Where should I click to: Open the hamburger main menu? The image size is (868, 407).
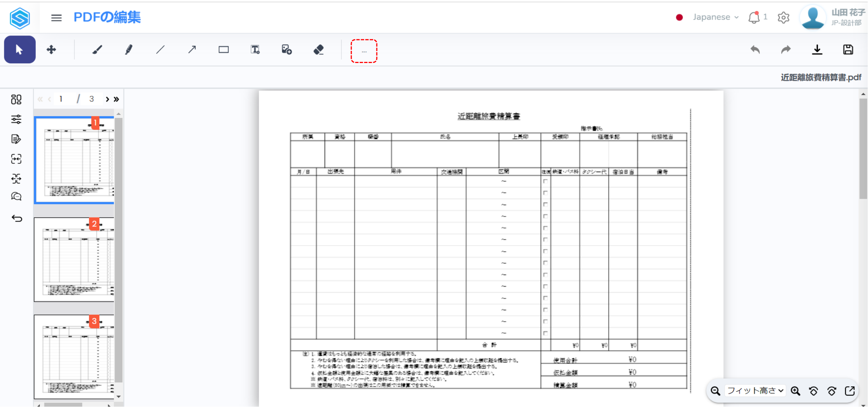coord(56,18)
